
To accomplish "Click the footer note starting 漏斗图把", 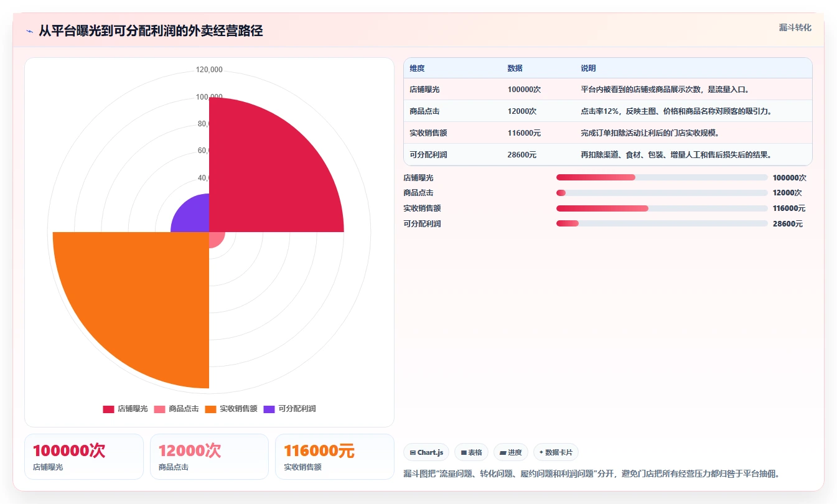I will pos(592,474).
